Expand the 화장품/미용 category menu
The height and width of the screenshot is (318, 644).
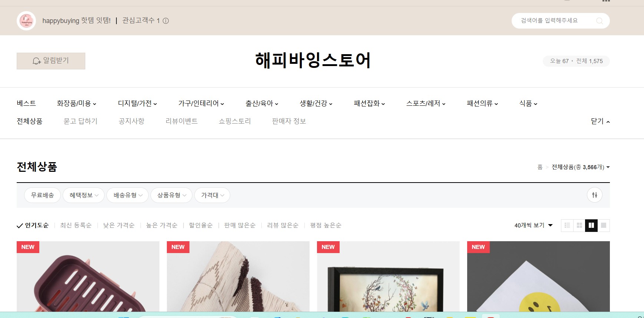click(x=77, y=103)
